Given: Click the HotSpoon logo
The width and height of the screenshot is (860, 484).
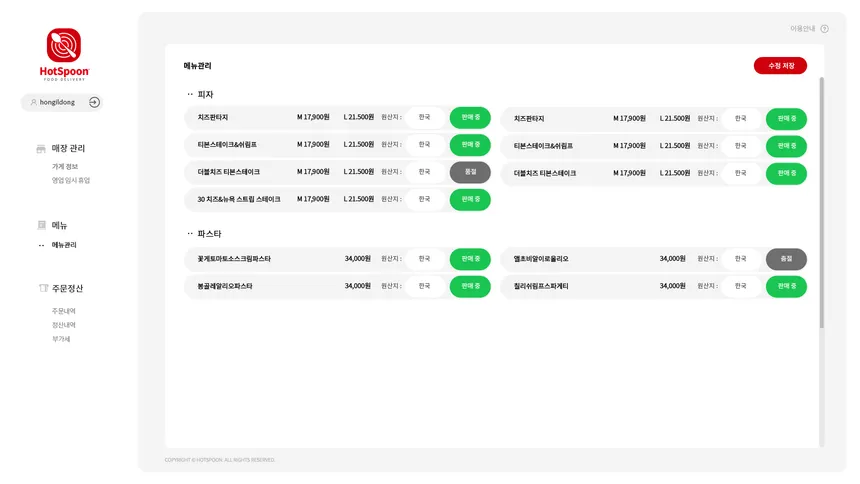Looking at the screenshot, I should (x=64, y=54).
